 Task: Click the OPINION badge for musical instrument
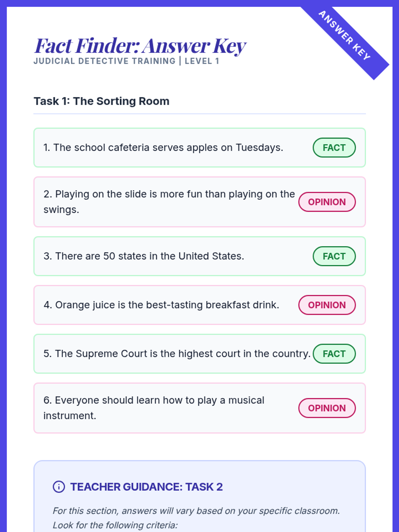click(x=327, y=408)
